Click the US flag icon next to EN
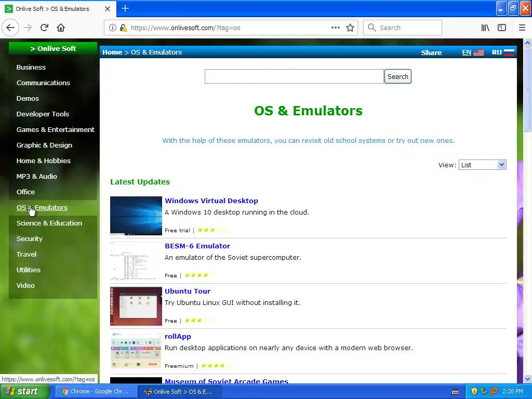532x399 pixels. [478, 52]
